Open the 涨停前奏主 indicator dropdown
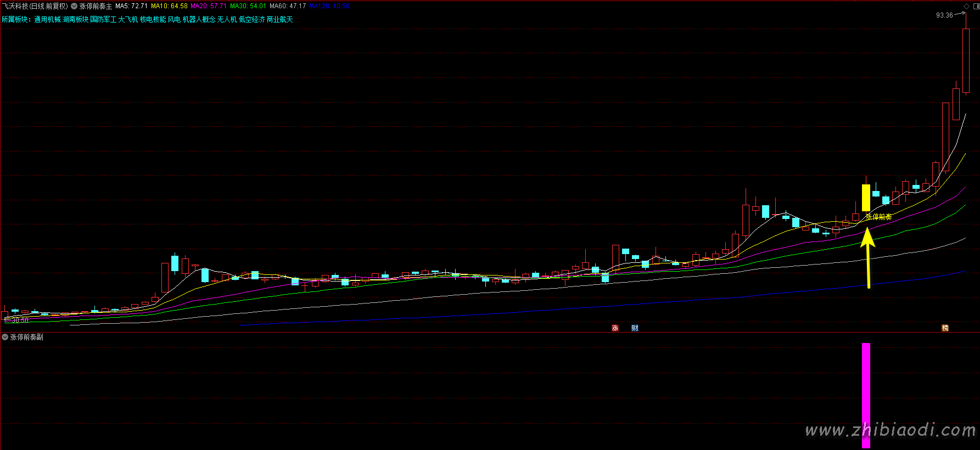Image resolution: width=980 pixels, height=450 pixels. pyautogui.click(x=74, y=6)
